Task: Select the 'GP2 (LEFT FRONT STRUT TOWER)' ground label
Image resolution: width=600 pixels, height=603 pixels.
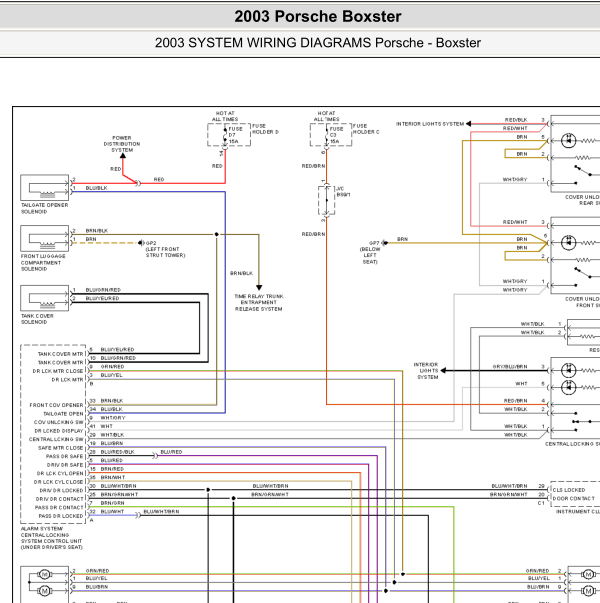Action: pos(165,249)
